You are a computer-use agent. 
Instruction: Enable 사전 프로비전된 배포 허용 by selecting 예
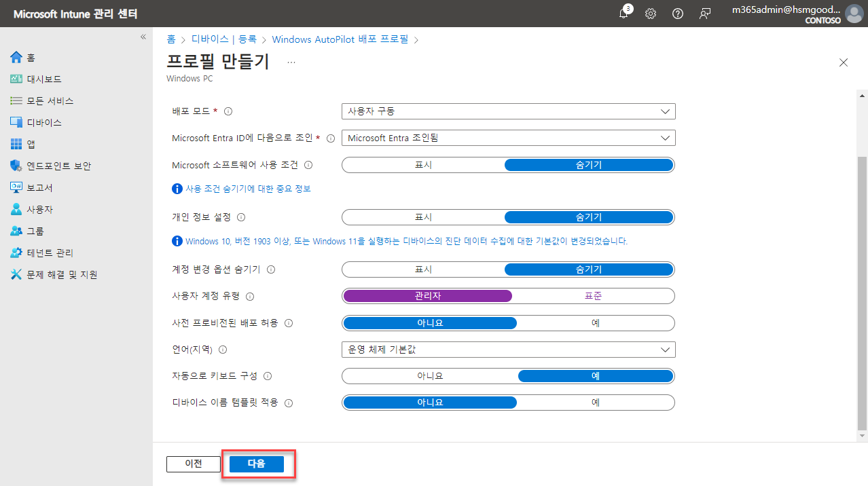[x=594, y=322]
